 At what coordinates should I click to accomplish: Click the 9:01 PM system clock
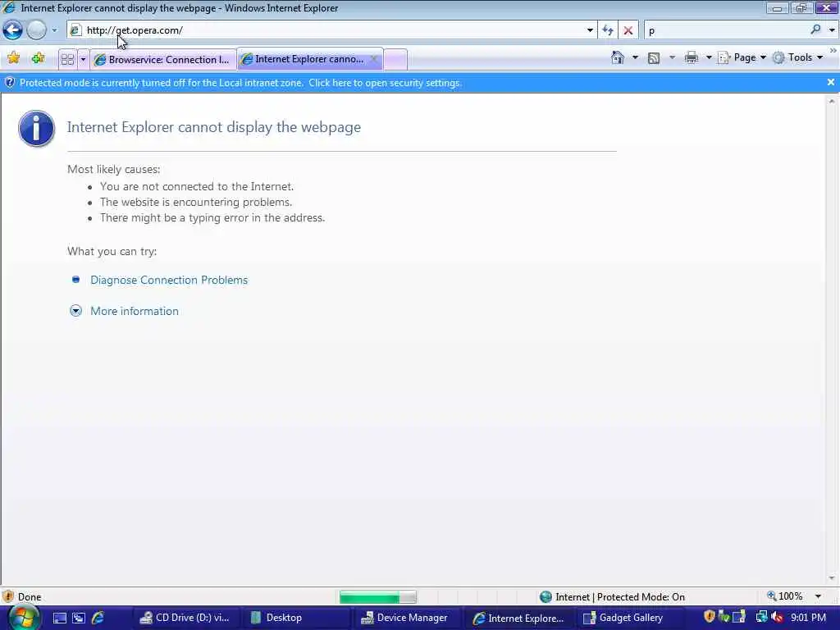808,617
